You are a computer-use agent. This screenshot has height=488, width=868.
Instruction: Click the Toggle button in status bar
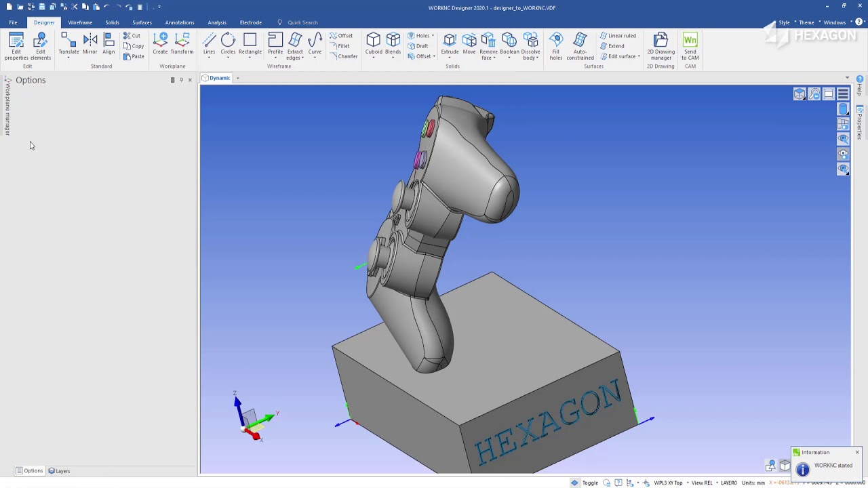click(x=585, y=483)
